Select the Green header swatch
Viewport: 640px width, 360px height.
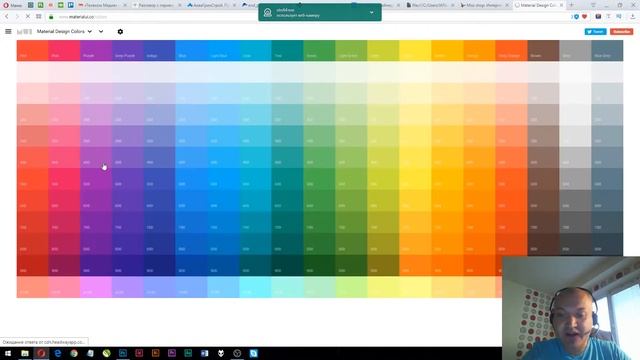coord(319,51)
